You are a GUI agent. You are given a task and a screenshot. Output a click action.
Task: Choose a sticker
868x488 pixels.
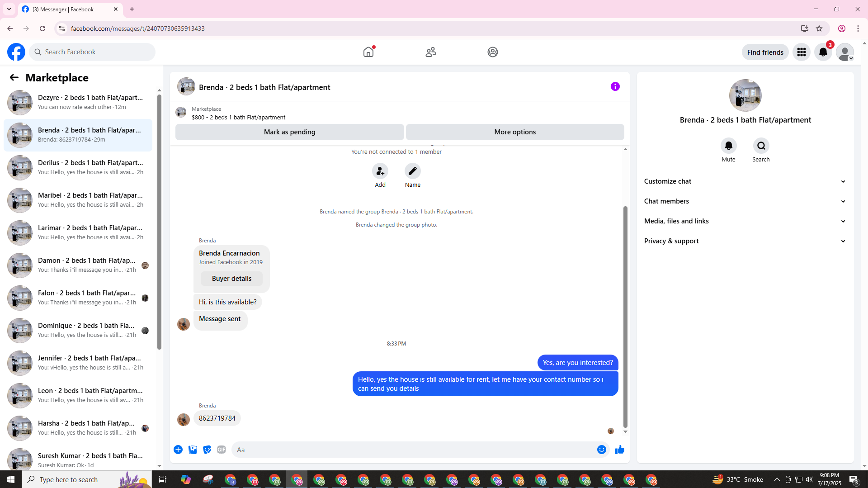coord(207,450)
